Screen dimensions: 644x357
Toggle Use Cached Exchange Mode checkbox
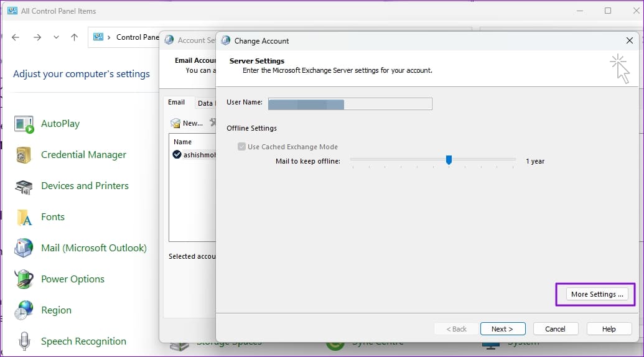pyautogui.click(x=241, y=147)
